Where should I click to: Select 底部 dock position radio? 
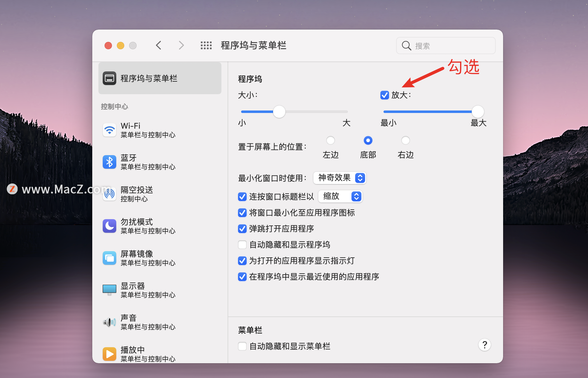coord(368,140)
